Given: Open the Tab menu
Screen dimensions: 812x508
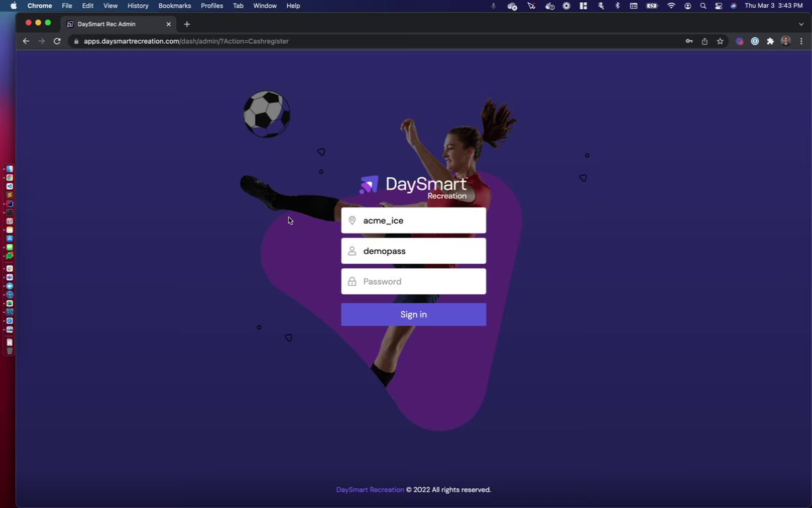Looking at the screenshot, I should (x=238, y=6).
